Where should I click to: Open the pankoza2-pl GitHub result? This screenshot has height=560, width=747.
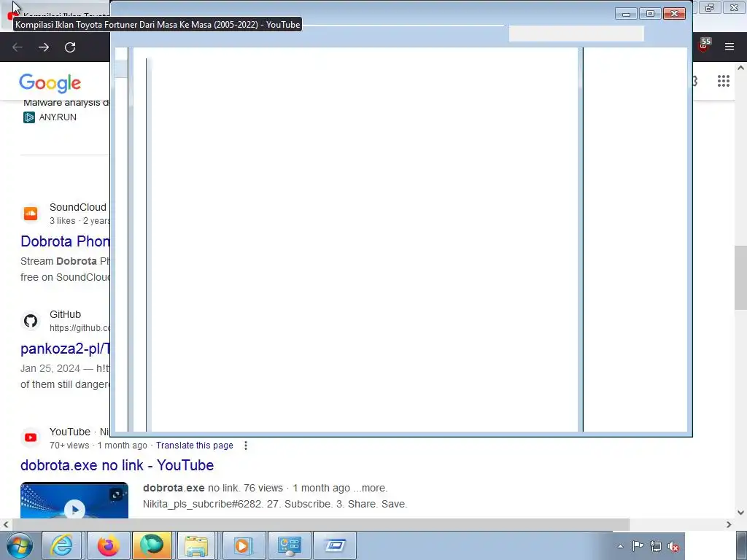(x=65, y=349)
